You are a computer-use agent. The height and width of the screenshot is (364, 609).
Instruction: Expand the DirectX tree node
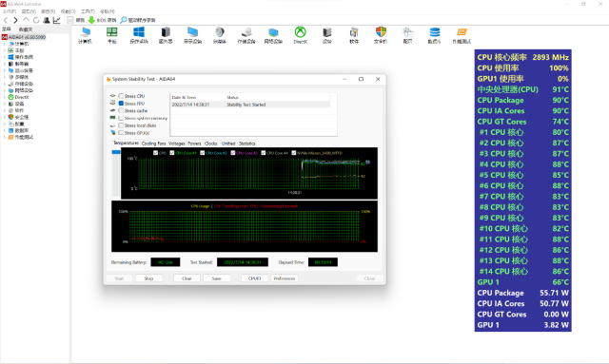point(4,97)
